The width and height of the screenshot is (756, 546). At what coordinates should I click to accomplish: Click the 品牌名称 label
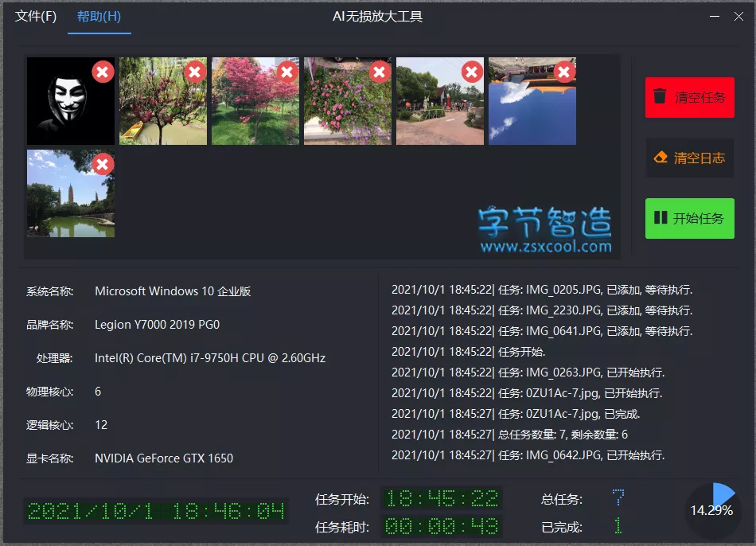click(49, 325)
